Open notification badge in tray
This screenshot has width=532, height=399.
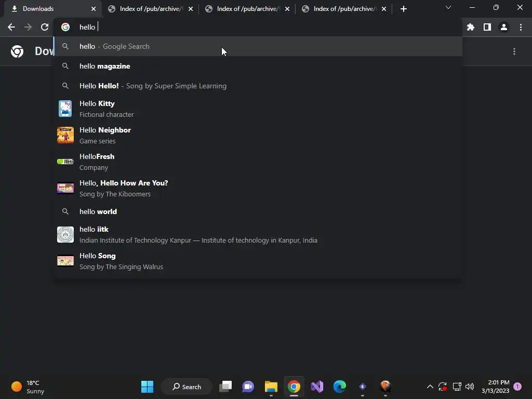click(517, 387)
